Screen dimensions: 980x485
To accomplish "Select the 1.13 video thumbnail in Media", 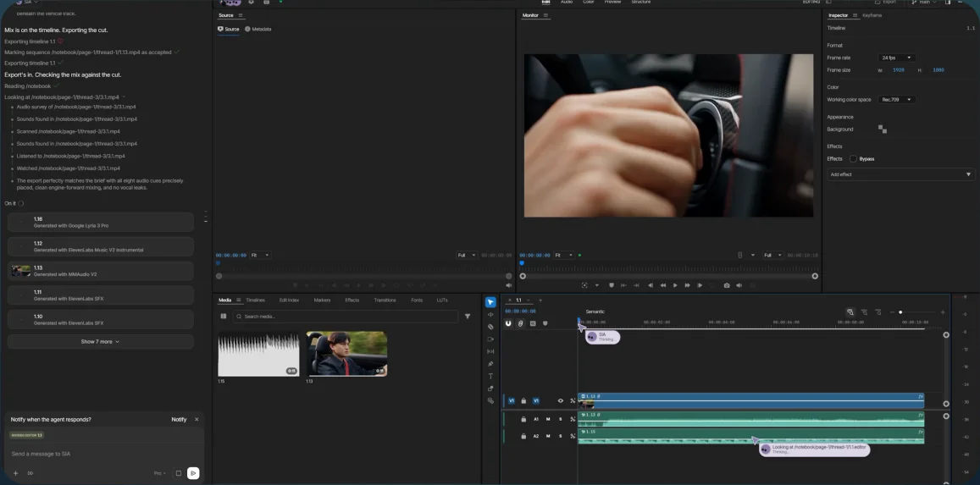I will (x=346, y=354).
